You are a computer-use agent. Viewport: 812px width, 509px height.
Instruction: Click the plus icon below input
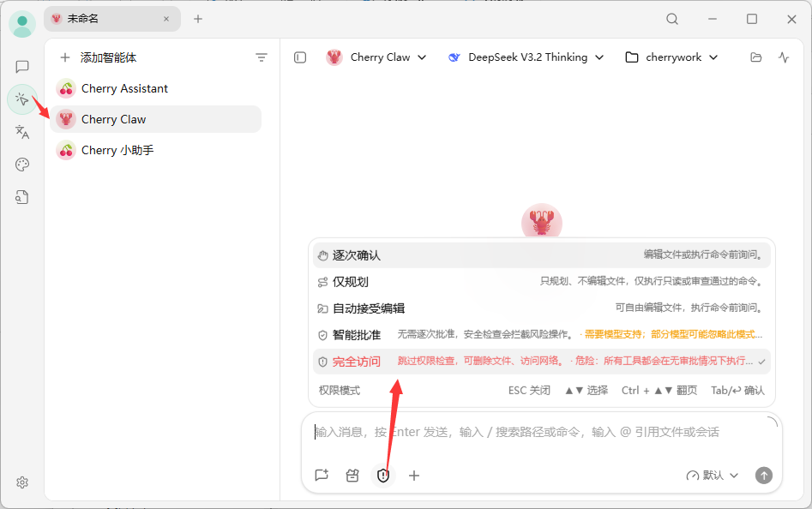[x=414, y=475]
